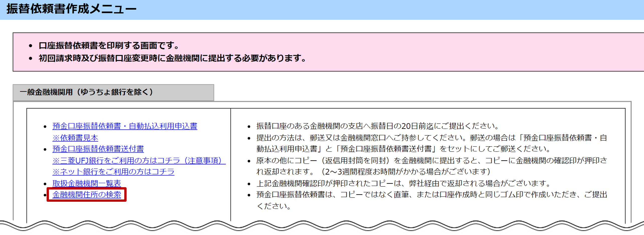Click the 振替依頼書作成メニュー page title
The width and height of the screenshot is (644, 235).
pos(71,9)
